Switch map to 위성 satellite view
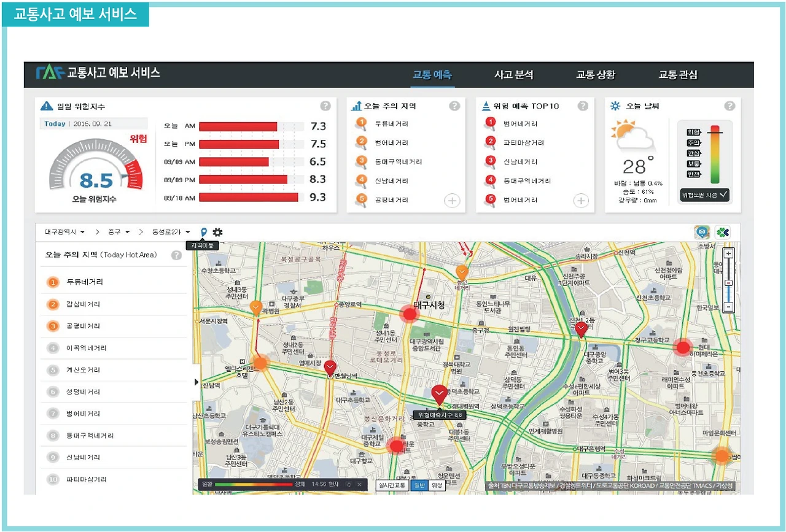 coord(437,485)
